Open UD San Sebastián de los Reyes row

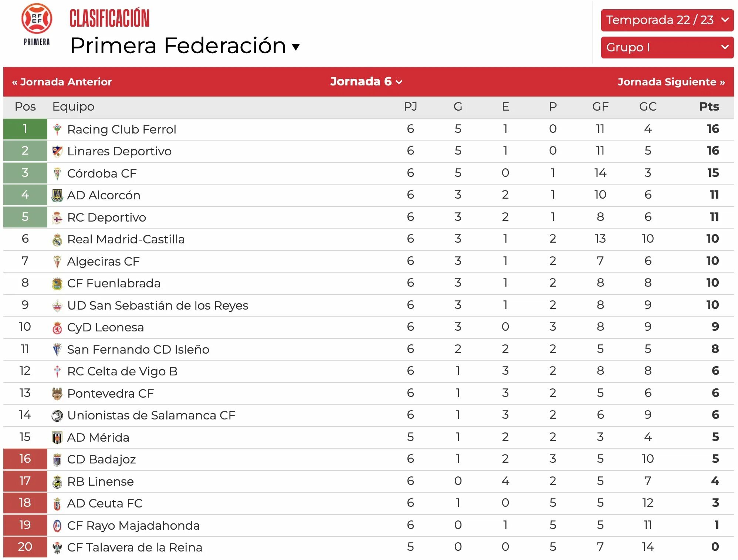tap(369, 306)
